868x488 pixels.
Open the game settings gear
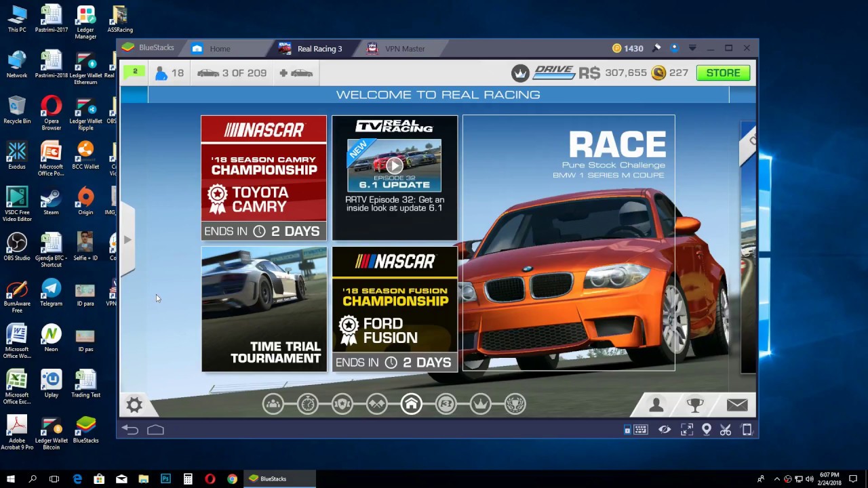point(134,405)
